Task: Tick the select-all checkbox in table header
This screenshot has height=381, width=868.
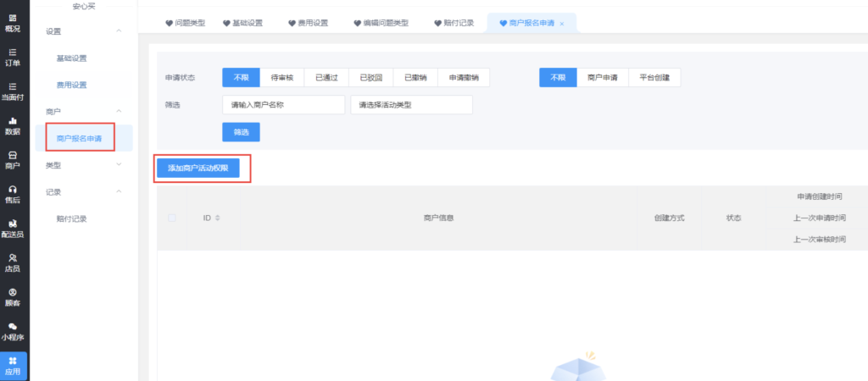Action: [x=172, y=218]
